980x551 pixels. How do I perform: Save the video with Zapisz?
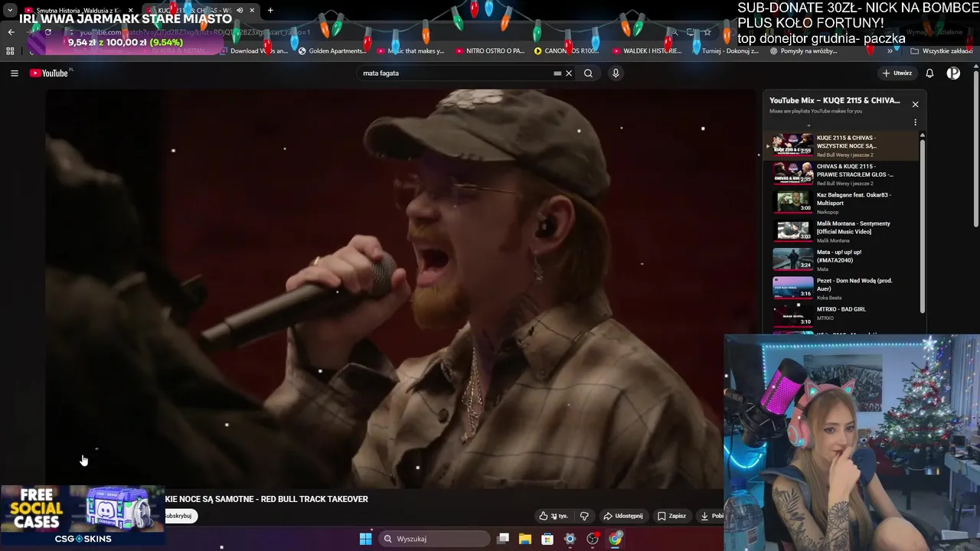point(671,516)
